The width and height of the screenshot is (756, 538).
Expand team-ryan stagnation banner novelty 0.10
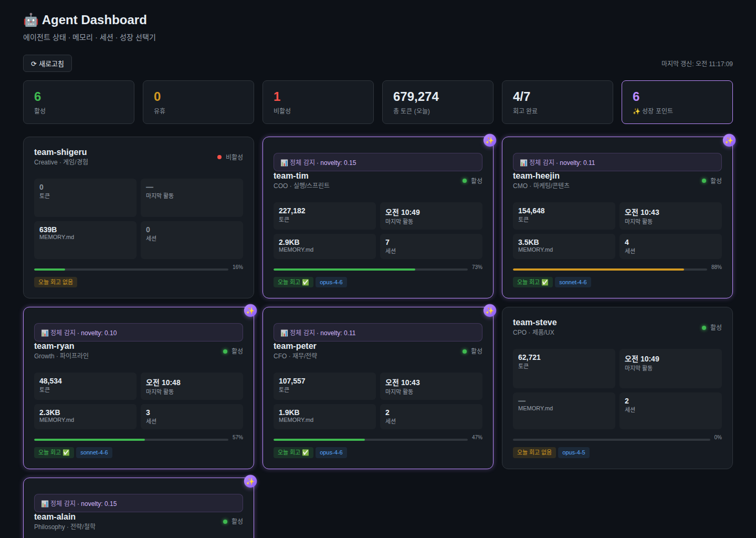pyautogui.click(x=138, y=333)
